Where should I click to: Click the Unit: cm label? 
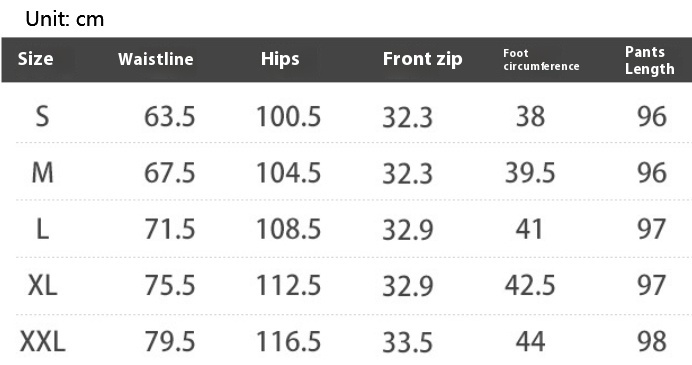coord(65,19)
